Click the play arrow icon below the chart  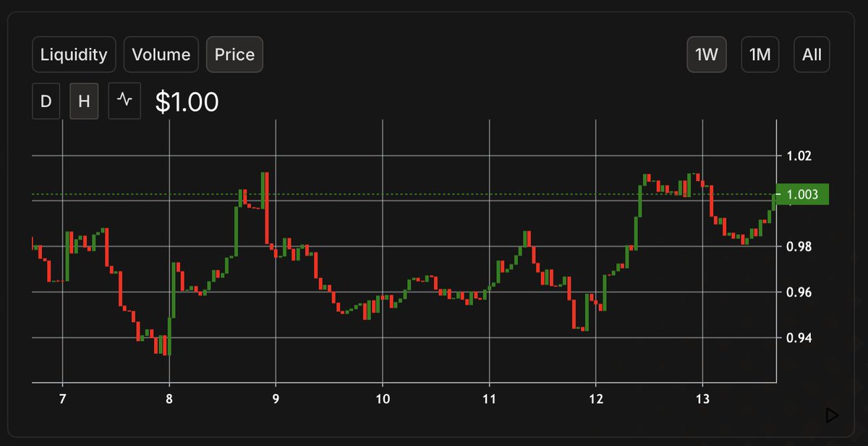click(x=832, y=415)
